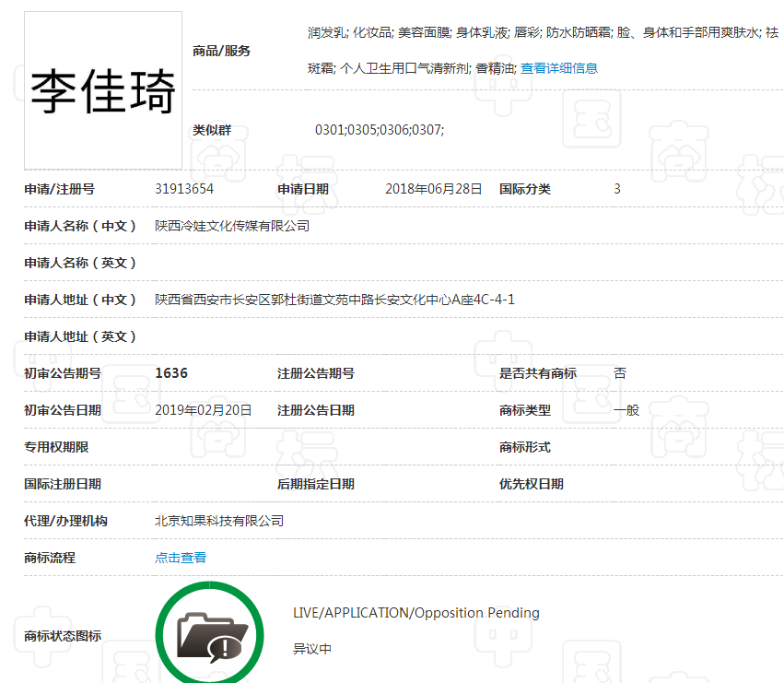Click the international class value 3
This screenshot has width=784, height=683.
tap(616, 188)
